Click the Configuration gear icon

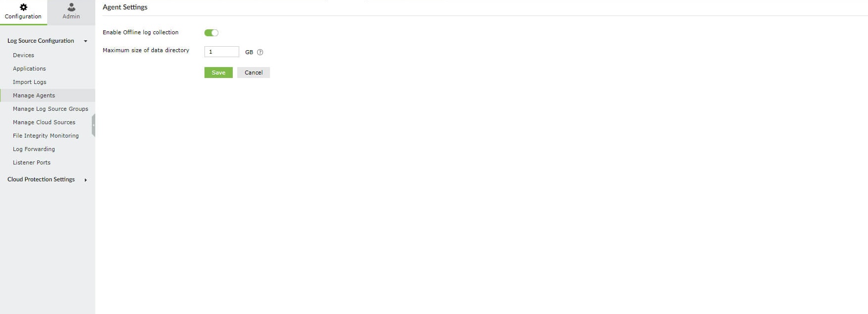tap(23, 7)
